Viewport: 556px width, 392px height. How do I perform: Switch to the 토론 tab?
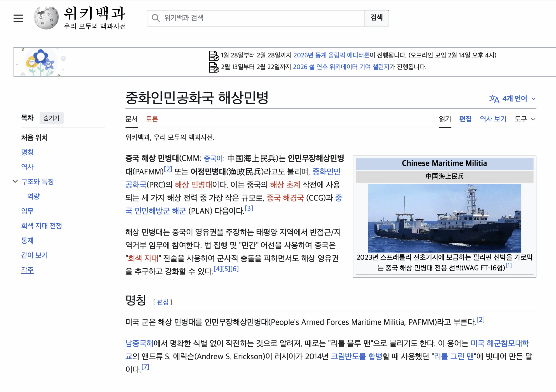coord(152,119)
